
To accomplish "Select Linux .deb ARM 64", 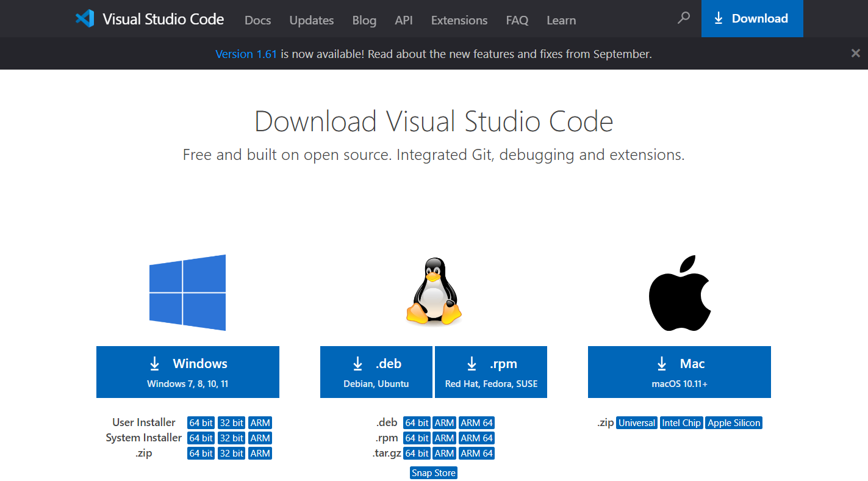I will coord(476,422).
